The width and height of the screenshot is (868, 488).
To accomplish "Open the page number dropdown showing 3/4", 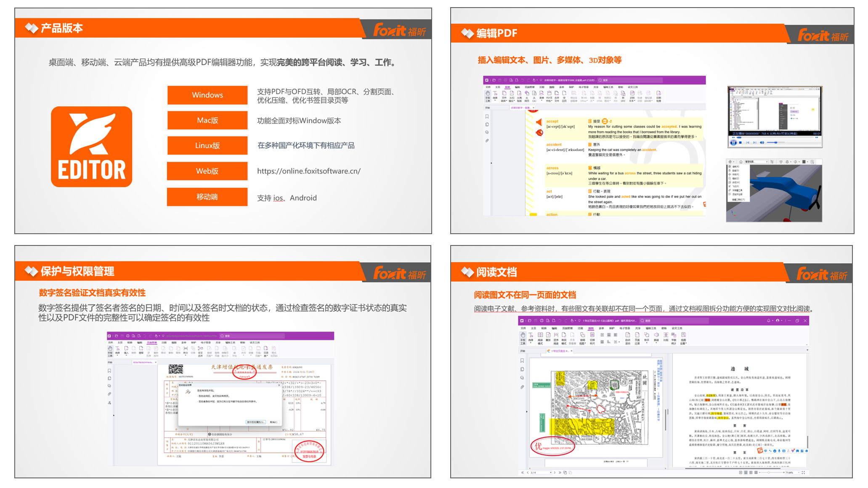I will pyautogui.click(x=550, y=472).
